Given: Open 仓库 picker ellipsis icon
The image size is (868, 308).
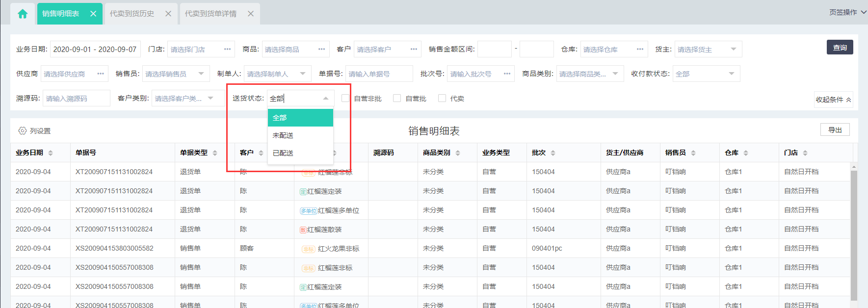Looking at the screenshot, I should pyautogui.click(x=640, y=49).
